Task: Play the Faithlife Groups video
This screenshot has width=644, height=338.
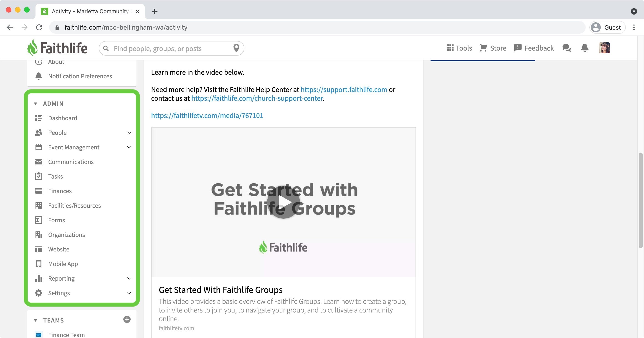Action: pyautogui.click(x=283, y=202)
